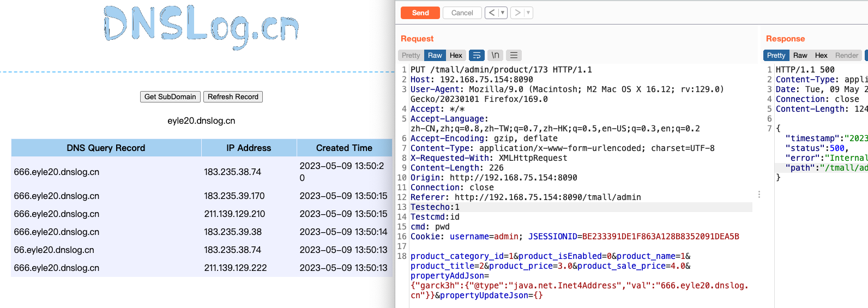Go back to previous request with < arrow

coord(492,13)
